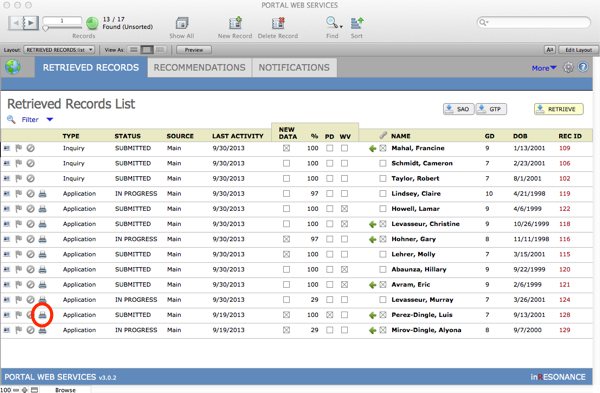Open detail card for Schmidt, Cameron row
The height and width of the screenshot is (393, 600).
coord(7,163)
